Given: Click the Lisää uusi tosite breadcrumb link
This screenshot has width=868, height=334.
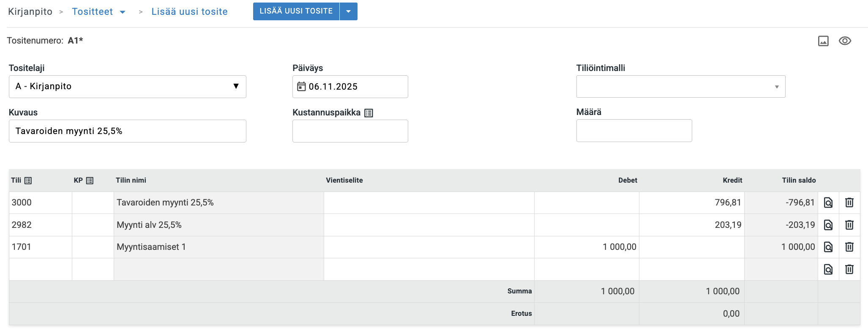Looking at the screenshot, I should 189,12.
